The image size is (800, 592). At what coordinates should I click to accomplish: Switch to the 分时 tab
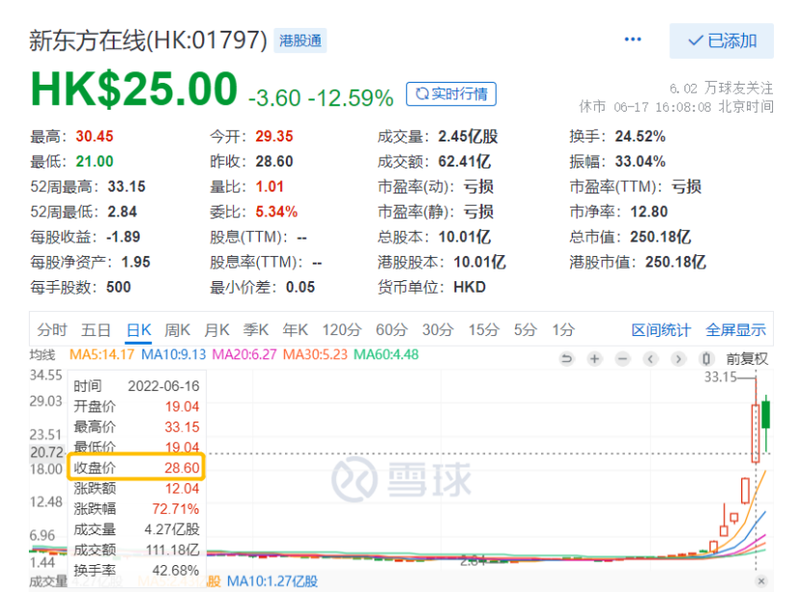(x=52, y=330)
